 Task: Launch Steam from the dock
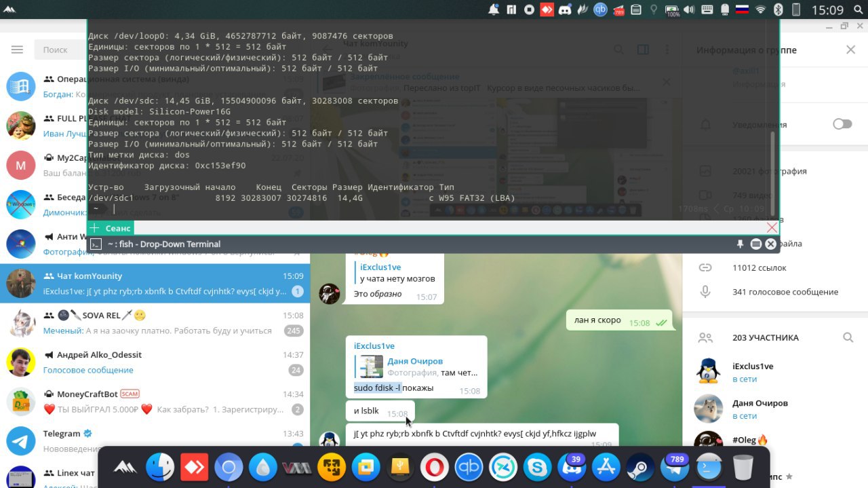coord(639,467)
